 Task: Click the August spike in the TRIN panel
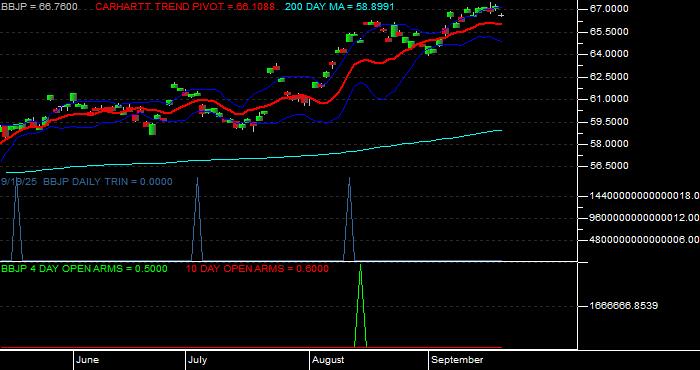pos(349,219)
